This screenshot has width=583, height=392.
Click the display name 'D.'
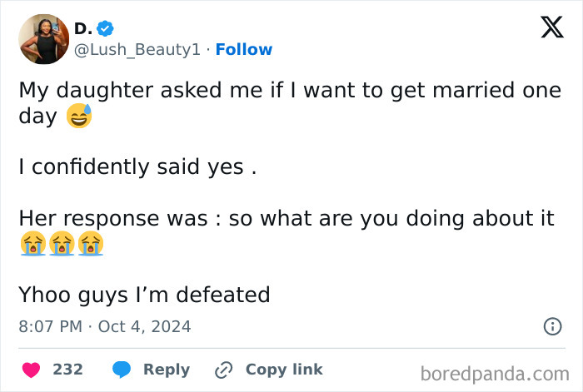point(82,29)
